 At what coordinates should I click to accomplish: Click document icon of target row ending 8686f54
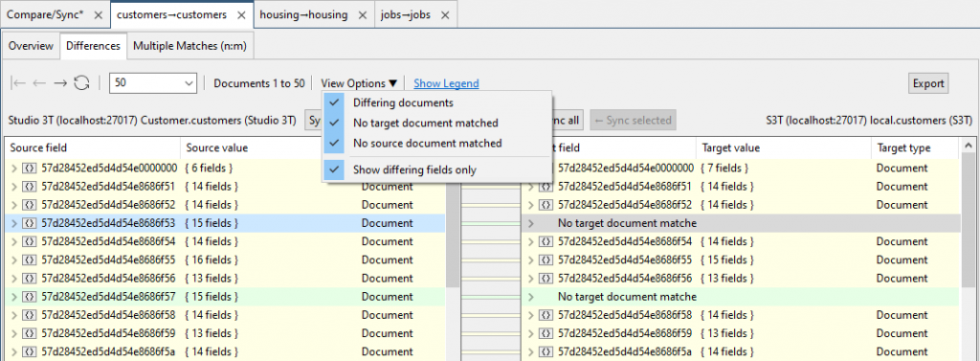pos(546,241)
